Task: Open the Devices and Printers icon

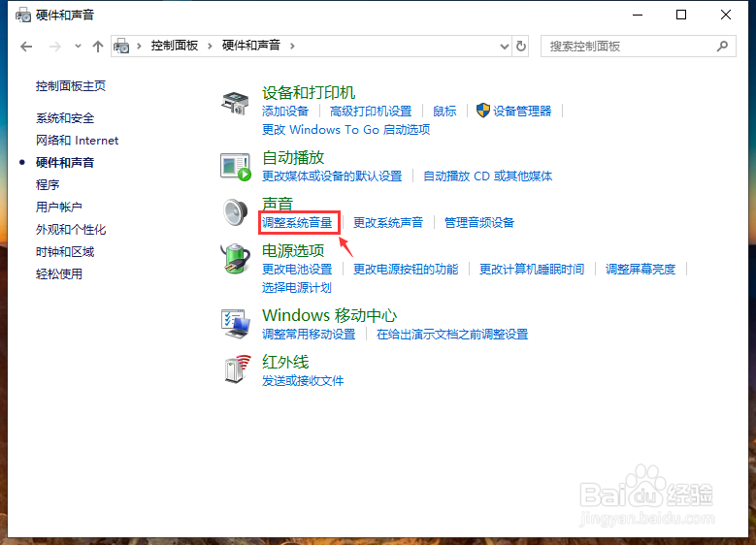Action: (235, 102)
